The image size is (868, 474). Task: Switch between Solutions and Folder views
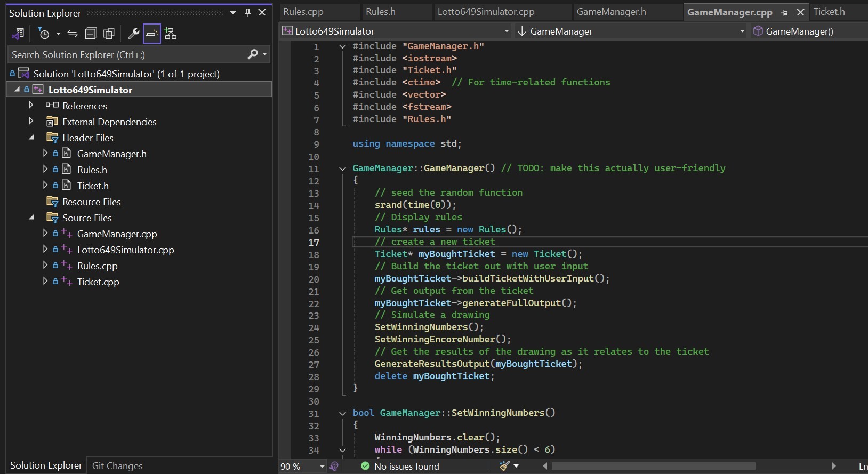coord(18,34)
